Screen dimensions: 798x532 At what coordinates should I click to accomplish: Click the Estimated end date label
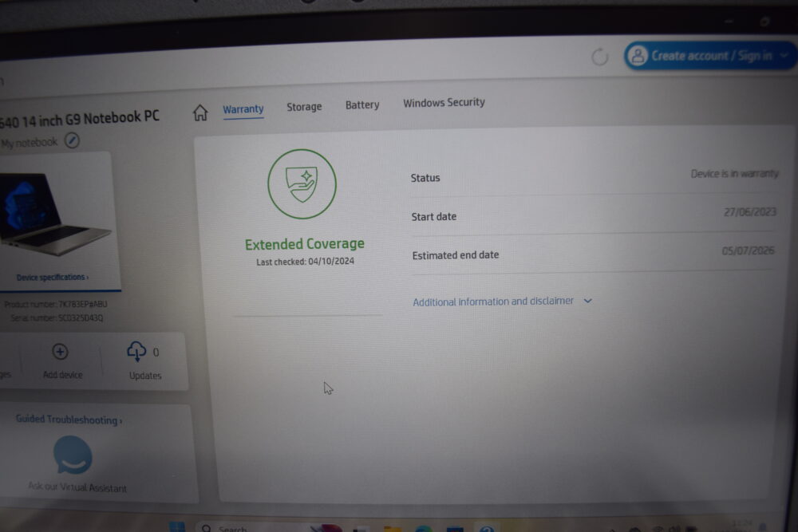(x=455, y=255)
